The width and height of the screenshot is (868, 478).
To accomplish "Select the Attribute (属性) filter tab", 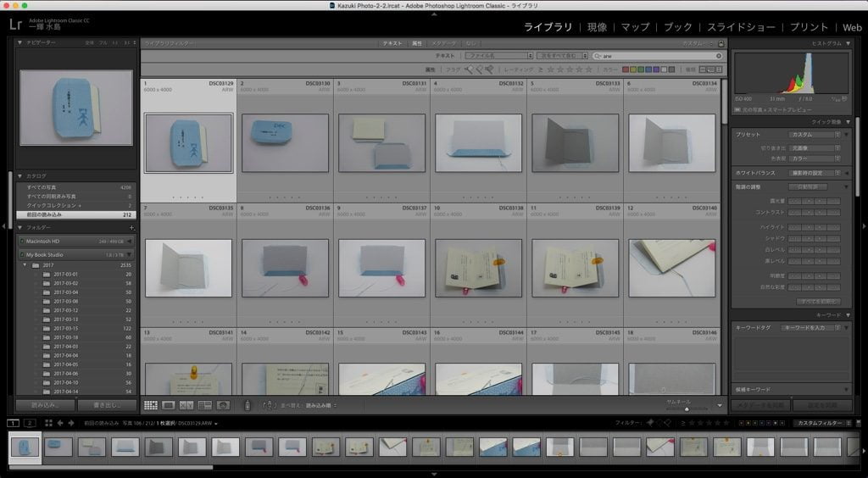I will coord(417,43).
